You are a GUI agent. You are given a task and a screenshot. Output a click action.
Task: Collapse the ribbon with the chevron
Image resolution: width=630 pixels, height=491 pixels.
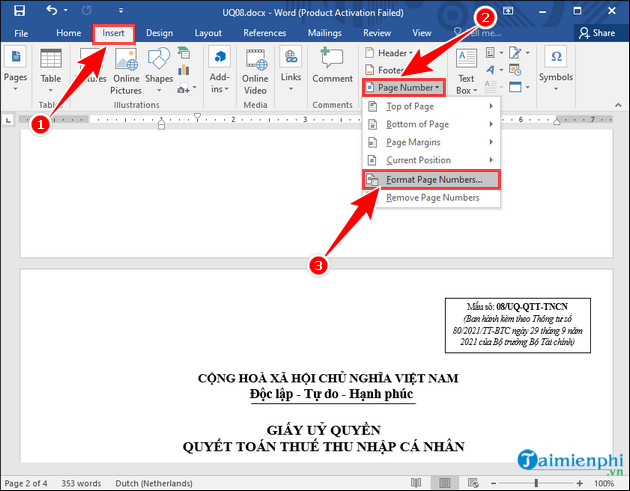point(618,105)
